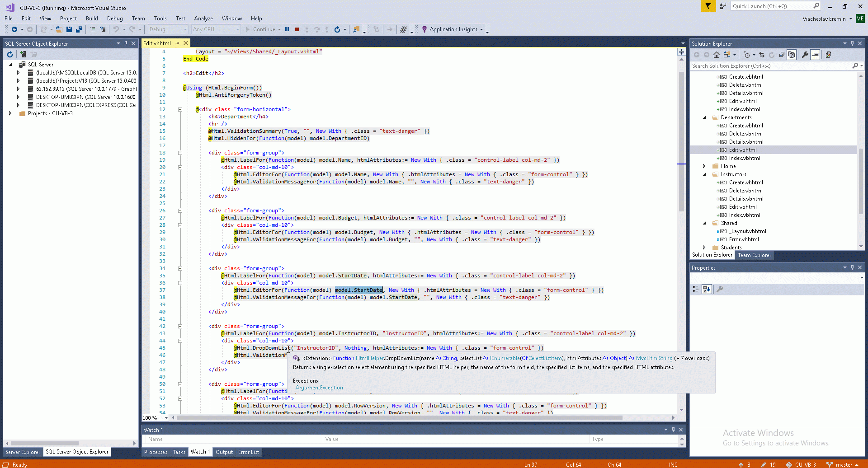Viewport: 868px width, 468px height.
Task: Open Solution Explorer Properties wrench icon
Action: [x=805, y=55]
